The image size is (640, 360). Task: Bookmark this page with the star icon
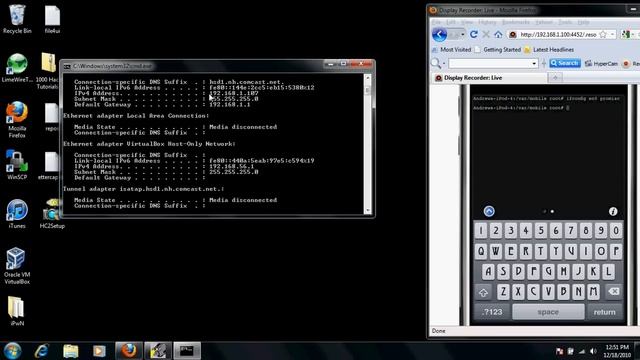[603, 35]
